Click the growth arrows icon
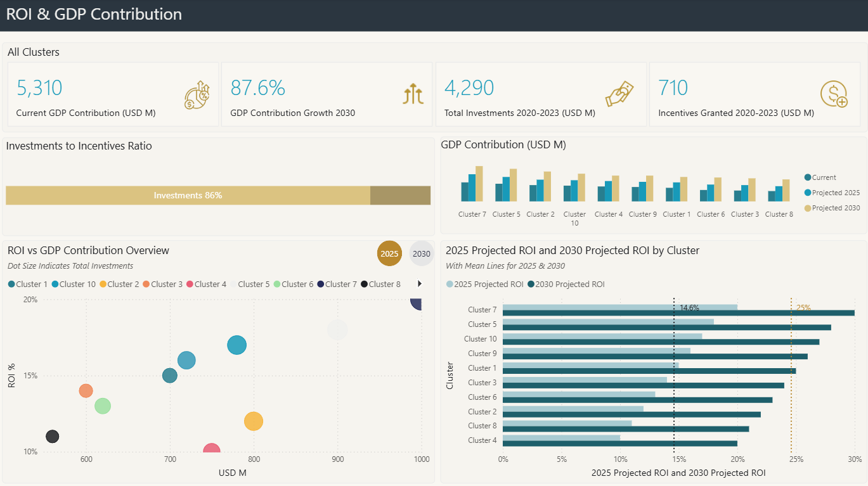The width and height of the screenshot is (868, 486). [413, 94]
